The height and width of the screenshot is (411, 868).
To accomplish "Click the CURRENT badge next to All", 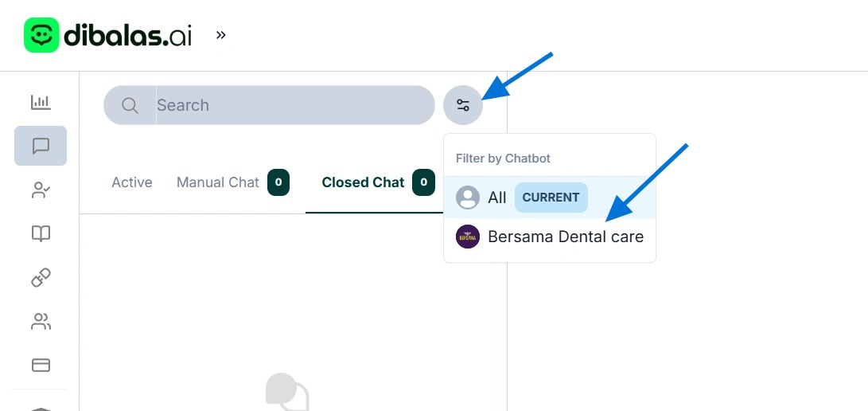I will [551, 198].
